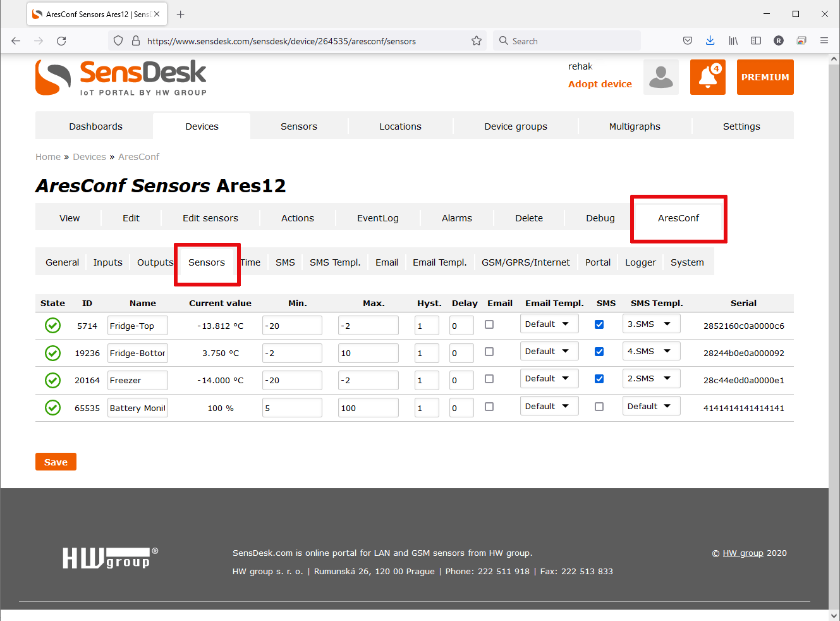
Task: Enable Email checkbox for Fridge-Bottom
Action: [x=489, y=352]
